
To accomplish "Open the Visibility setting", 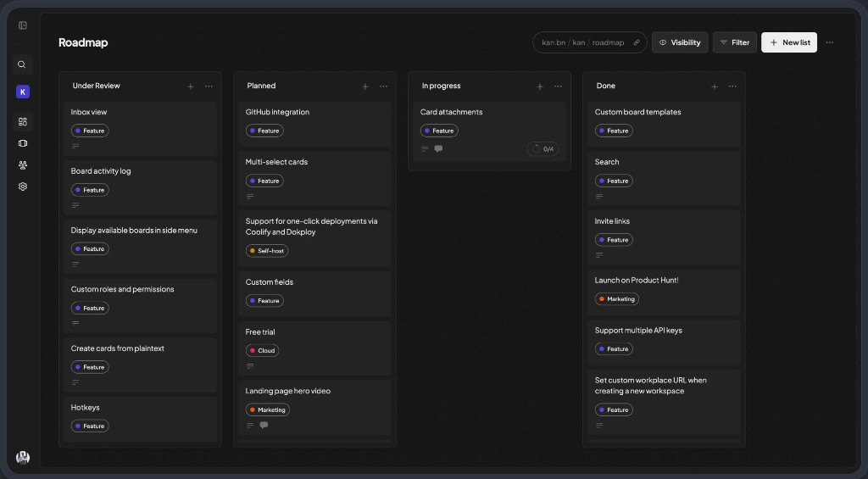I will (x=680, y=42).
